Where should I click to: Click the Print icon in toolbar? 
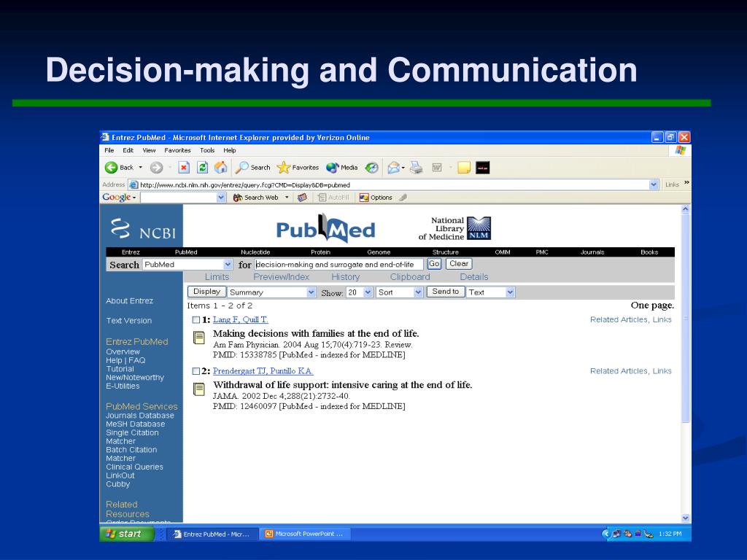tap(417, 168)
